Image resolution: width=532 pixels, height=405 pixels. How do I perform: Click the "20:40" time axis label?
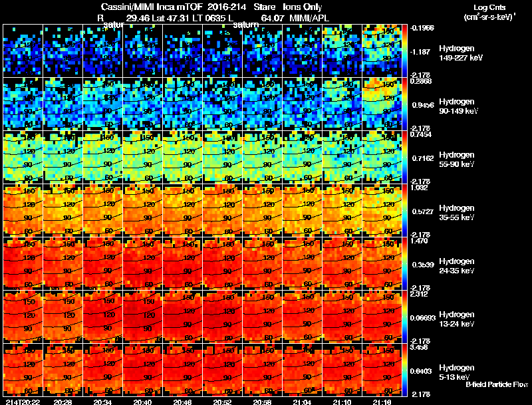pyautogui.click(x=142, y=402)
